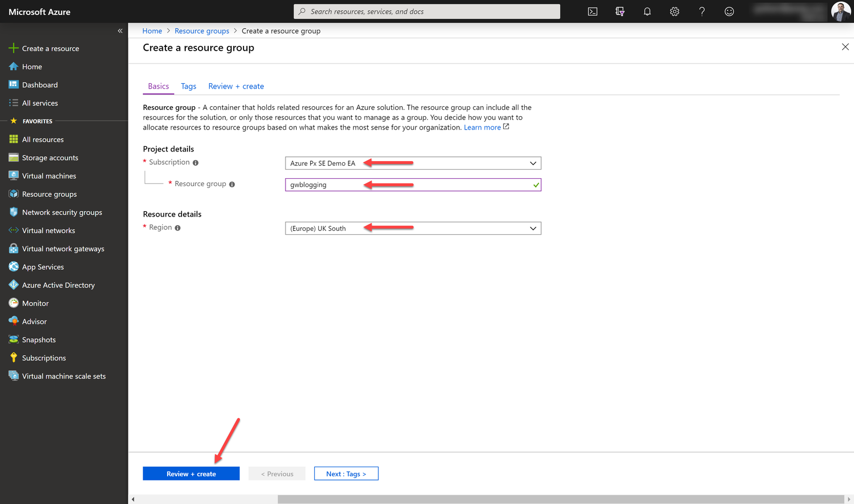Follow the Learn more link
This screenshot has width=854, height=504.
(x=482, y=127)
